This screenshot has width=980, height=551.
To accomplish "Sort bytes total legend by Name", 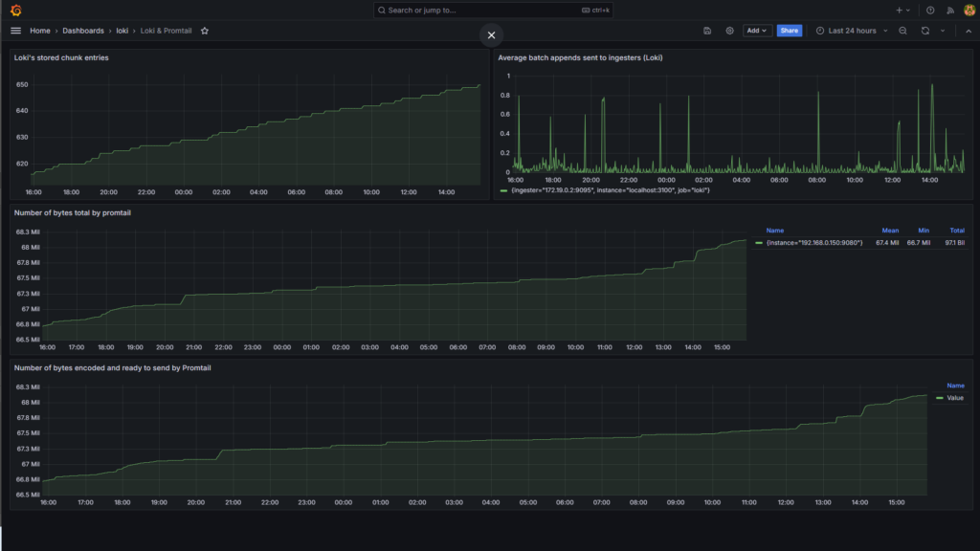I will pyautogui.click(x=775, y=231).
